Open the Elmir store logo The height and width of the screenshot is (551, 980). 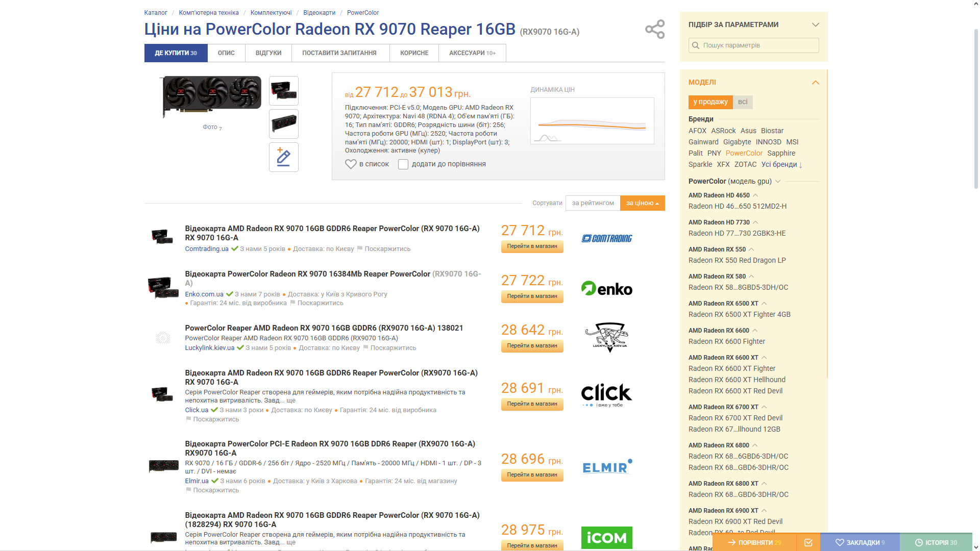coord(607,466)
